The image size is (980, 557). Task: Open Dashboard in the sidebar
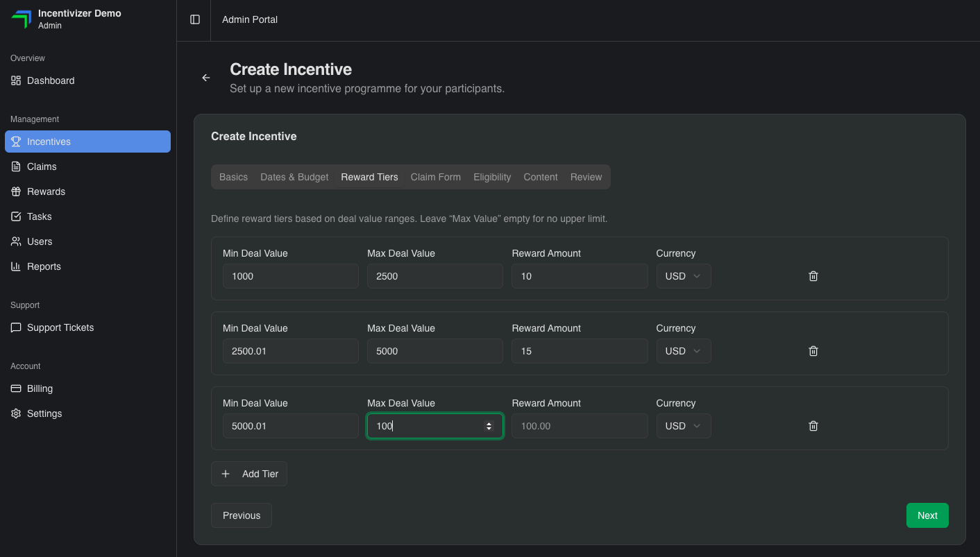point(87,80)
